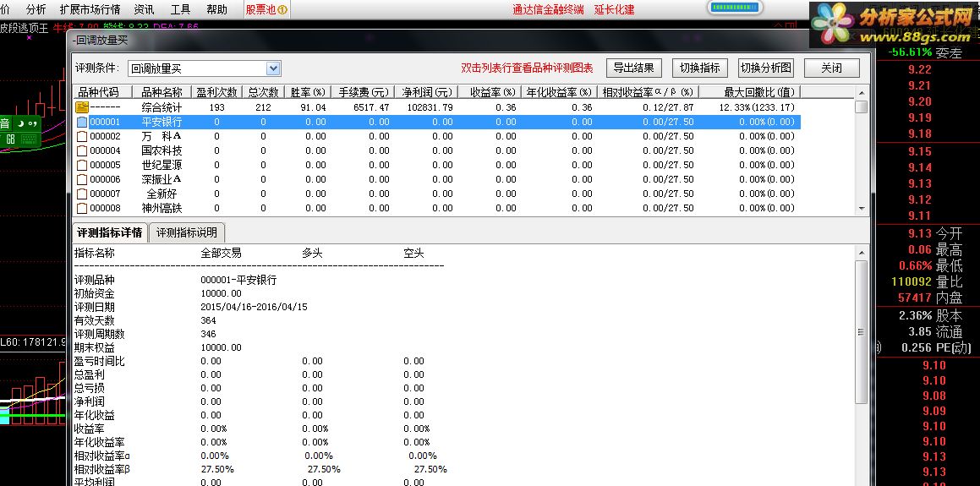Click the 关闭 button
This screenshot has width=980, height=486.
[832, 68]
